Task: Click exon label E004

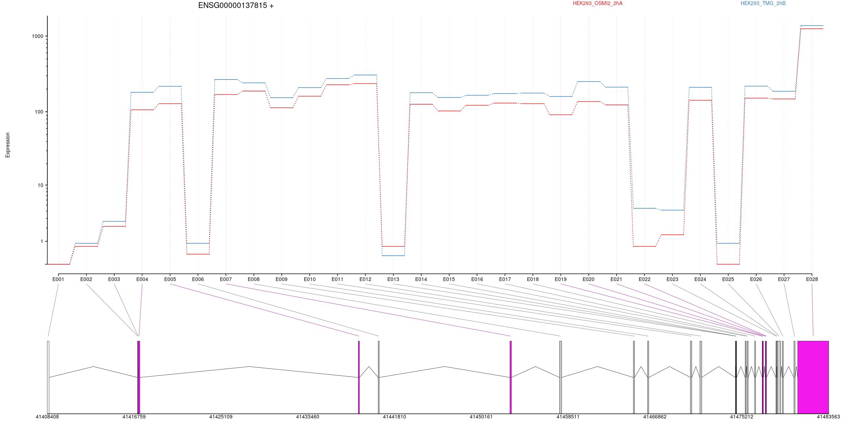Action: (142, 279)
